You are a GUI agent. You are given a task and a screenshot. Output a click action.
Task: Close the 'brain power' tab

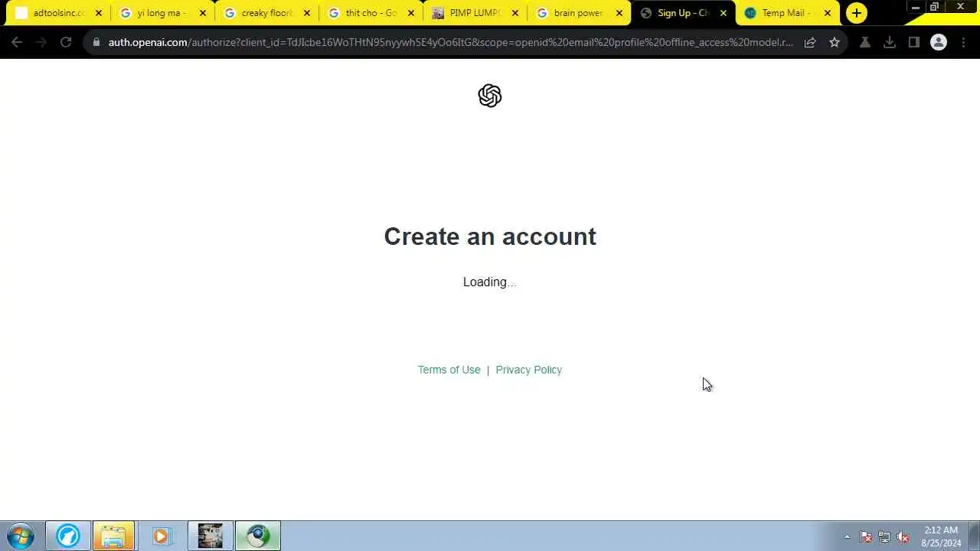[x=619, y=13]
